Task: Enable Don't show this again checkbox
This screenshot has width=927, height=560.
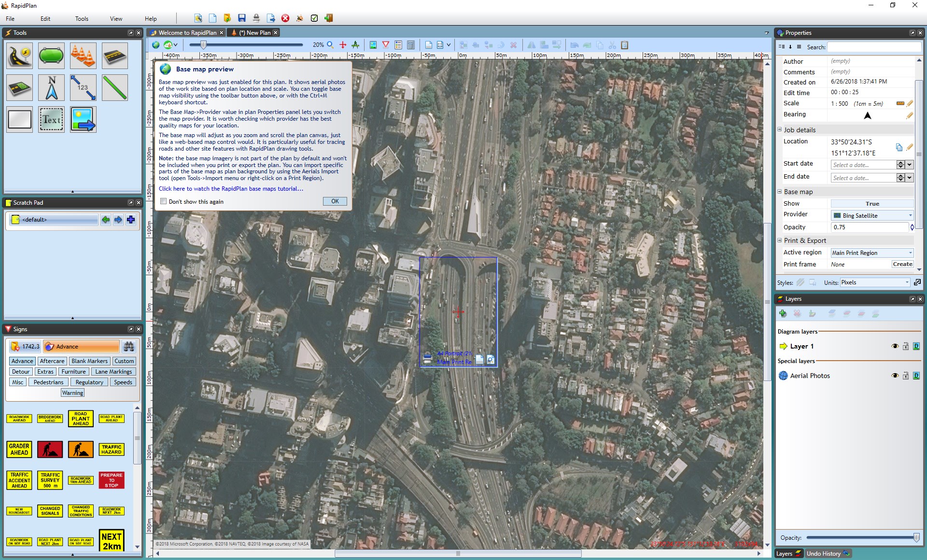Action: (x=163, y=201)
